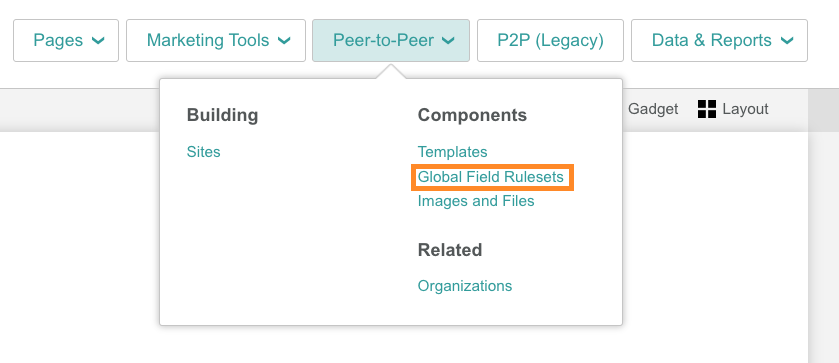The height and width of the screenshot is (363, 839).
Task: Open Organizations under Related
Action: click(464, 286)
